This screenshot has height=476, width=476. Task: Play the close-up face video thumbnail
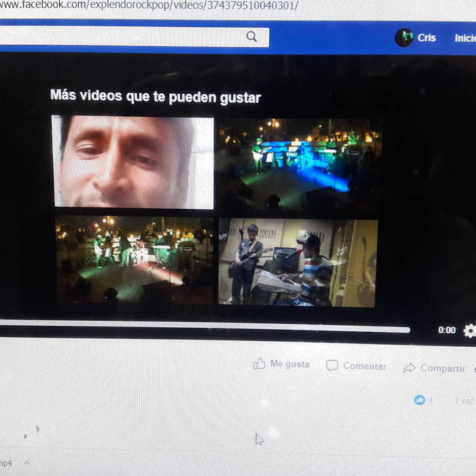point(133,162)
